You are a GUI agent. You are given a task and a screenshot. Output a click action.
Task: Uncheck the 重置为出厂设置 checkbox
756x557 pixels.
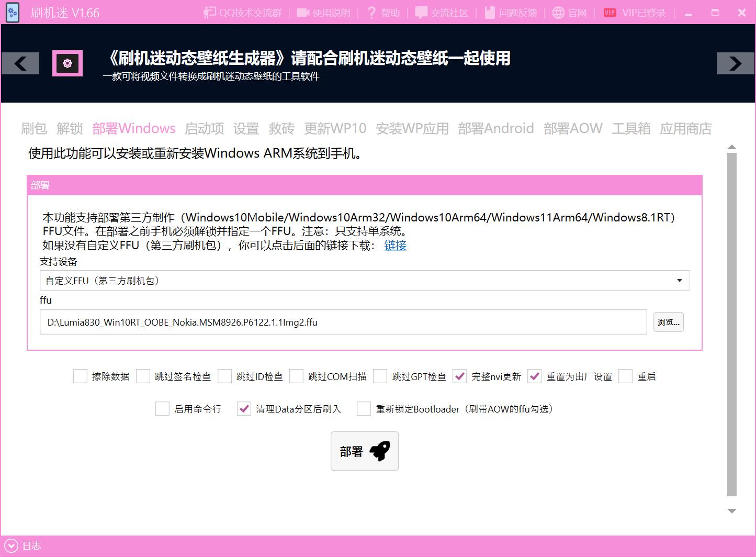534,376
